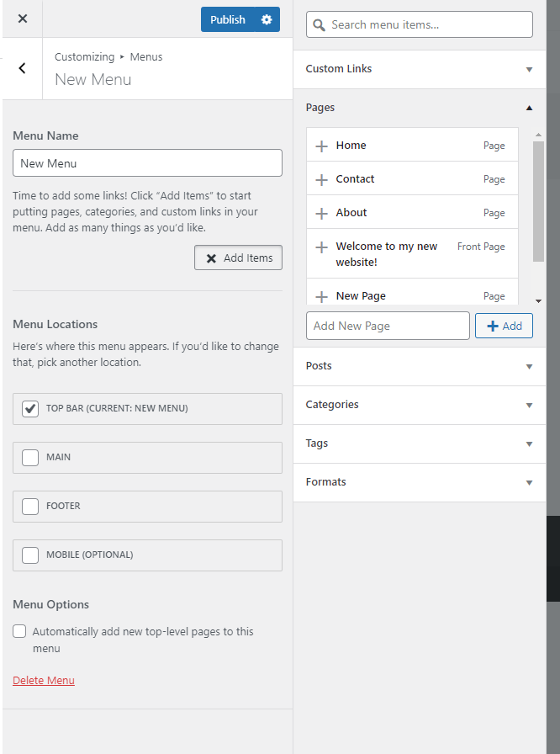Click the 'Front Page' type label
The width and height of the screenshot is (560, 754).
(x=481, y=247)
